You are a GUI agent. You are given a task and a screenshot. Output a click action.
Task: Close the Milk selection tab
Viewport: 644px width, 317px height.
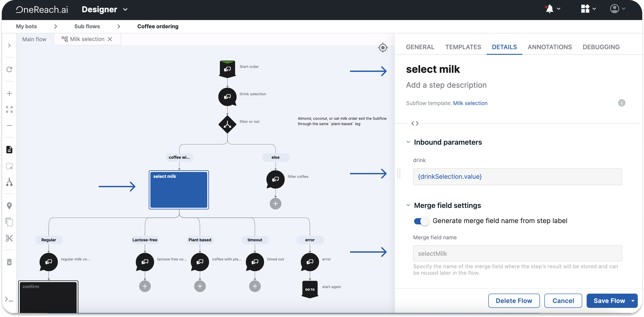click(110, 39)
